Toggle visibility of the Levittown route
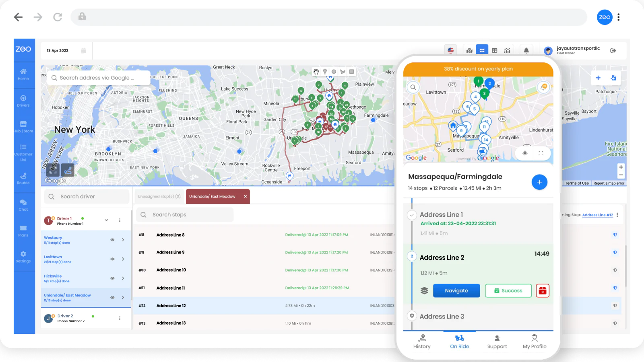The image size is (644, 362). (112, 259)
